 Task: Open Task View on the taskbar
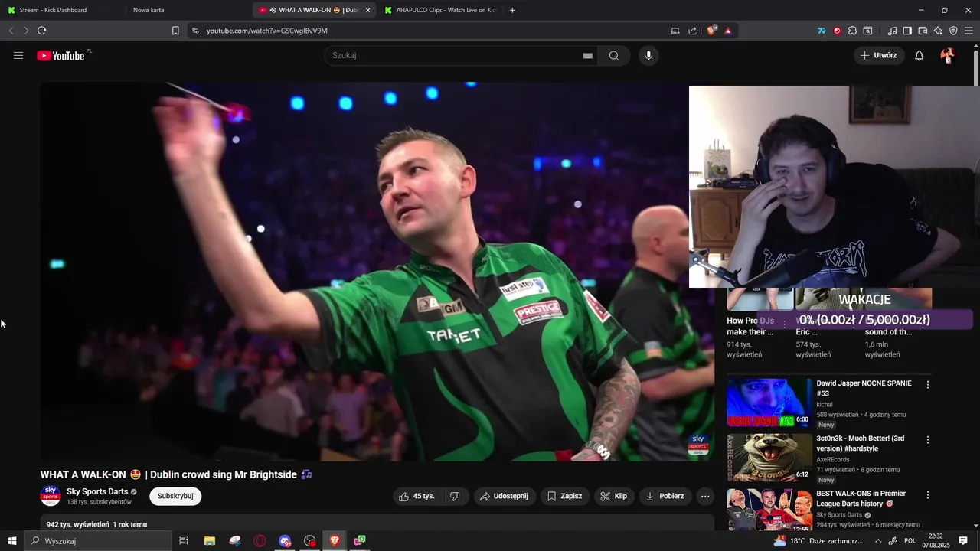pyautogui.click(x=184, y=541)
